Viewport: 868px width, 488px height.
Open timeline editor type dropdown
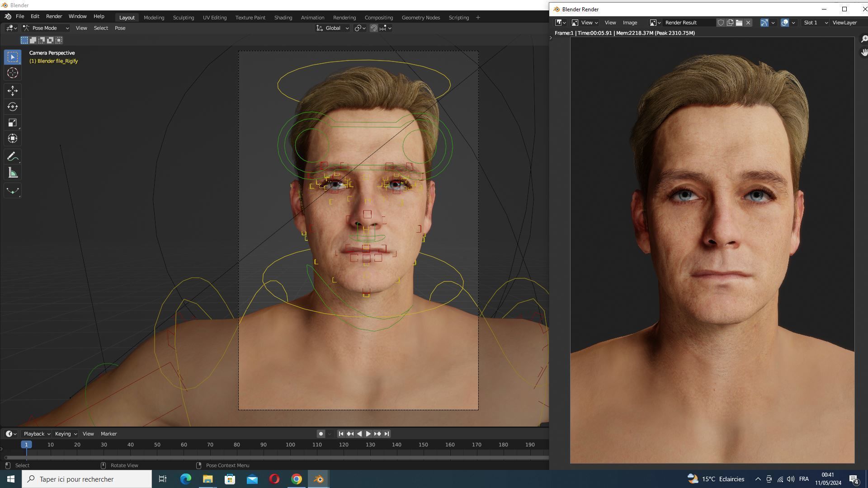11,434
